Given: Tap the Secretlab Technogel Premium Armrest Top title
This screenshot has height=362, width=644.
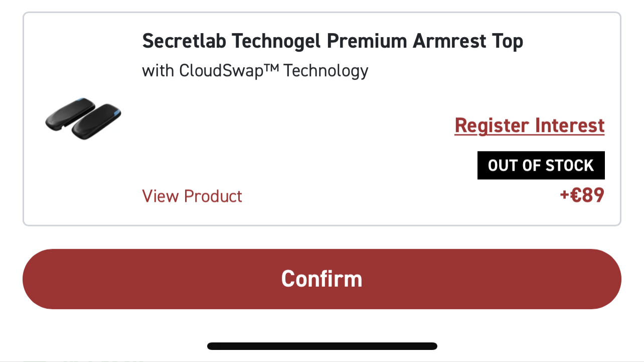Looking at the screenshot, I should pos(333,41).
